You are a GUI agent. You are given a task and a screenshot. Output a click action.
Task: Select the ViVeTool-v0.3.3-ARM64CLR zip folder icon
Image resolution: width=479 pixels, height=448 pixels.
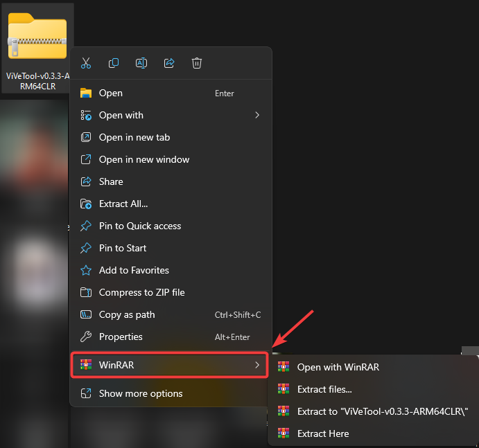tap(37, 36)
